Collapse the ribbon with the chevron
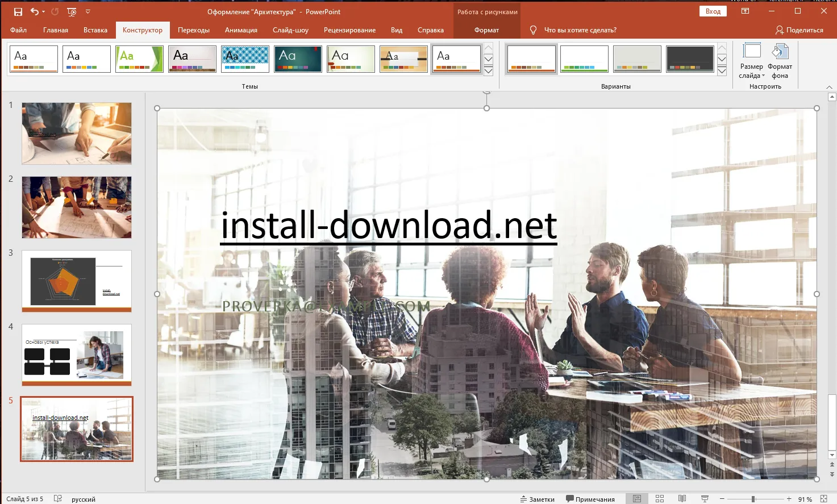The height and width of the screenshot is (504, 837). 829,87
